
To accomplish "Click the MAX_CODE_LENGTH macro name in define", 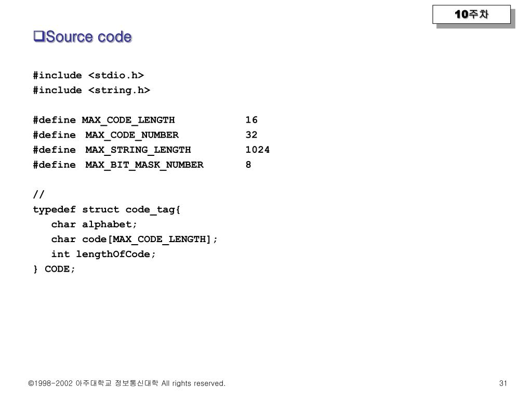I will (x=128, y=120).
